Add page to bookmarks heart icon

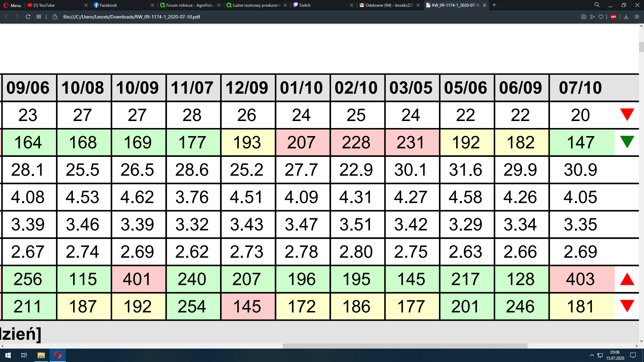click(x=601, y=17)
